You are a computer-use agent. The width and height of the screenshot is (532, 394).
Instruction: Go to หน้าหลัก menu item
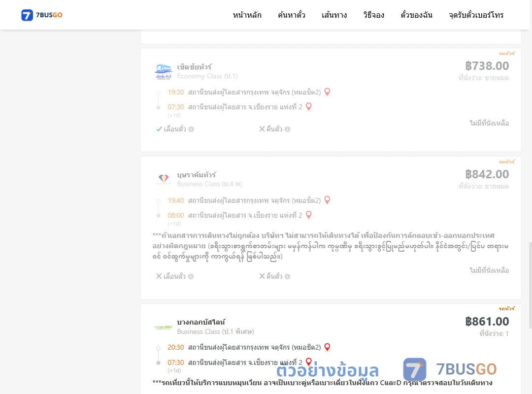point(247,15)
